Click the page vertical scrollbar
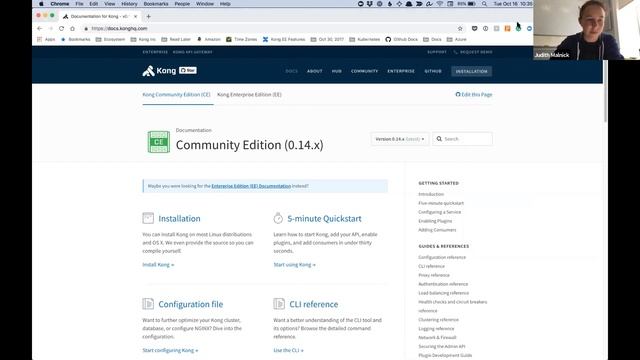 pyautogui.click(x=605, y=91)
